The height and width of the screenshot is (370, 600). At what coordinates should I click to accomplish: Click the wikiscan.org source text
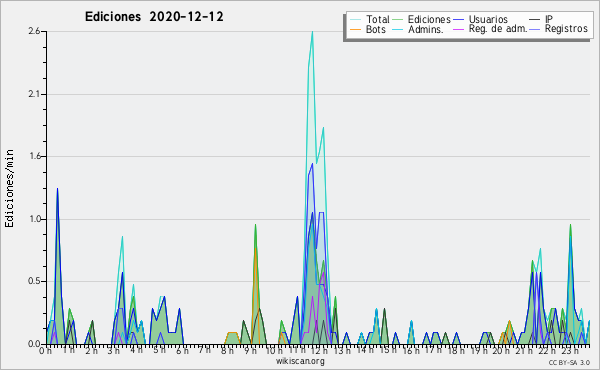pos(300,361)
